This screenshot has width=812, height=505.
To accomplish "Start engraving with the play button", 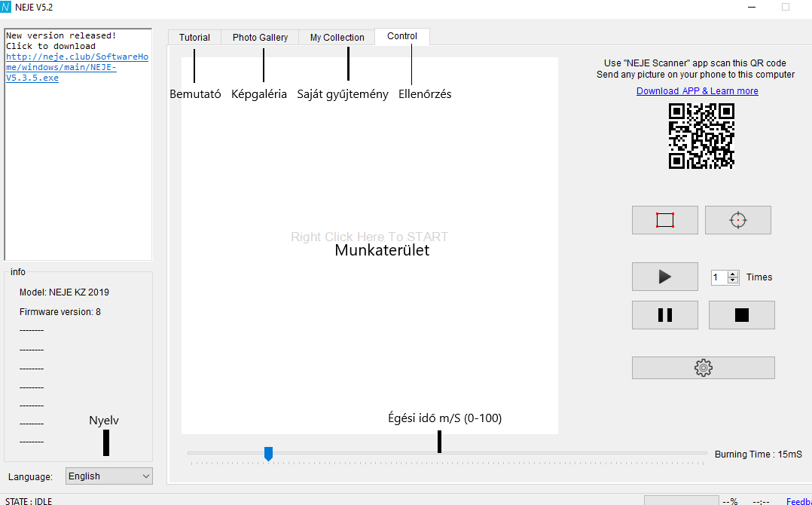I will tap(664, 277).
